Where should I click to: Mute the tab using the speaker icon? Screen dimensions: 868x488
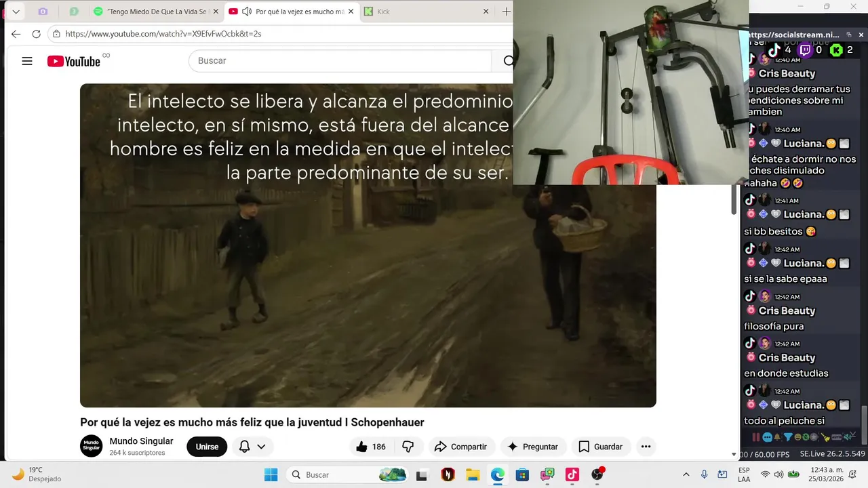247,12
